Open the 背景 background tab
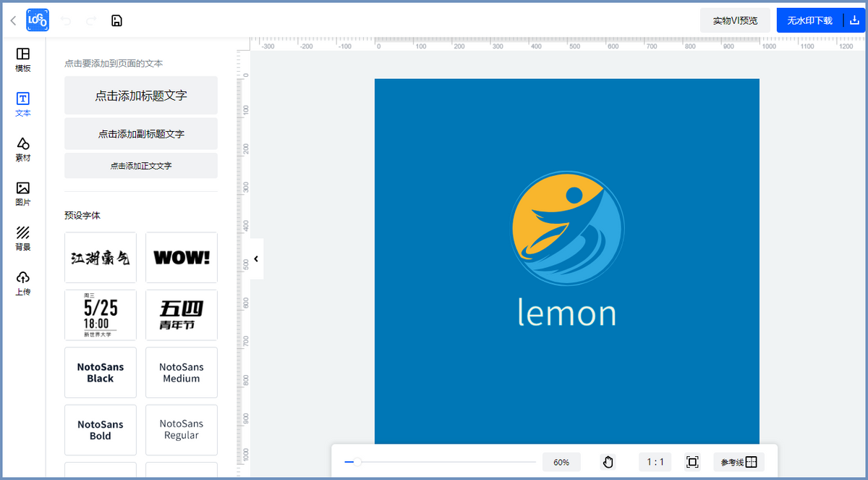The width and height of the screenshot is (868, 480). tap(23, 238)
